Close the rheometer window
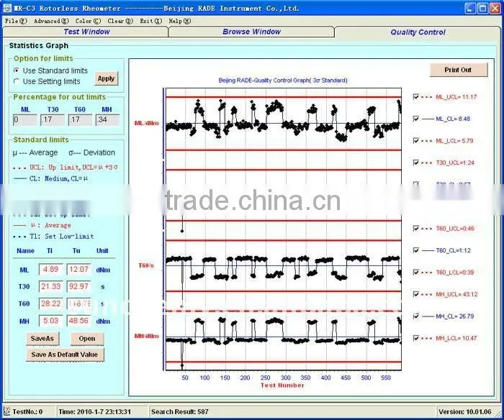The image size is (504, 420). tap(495, 8)
